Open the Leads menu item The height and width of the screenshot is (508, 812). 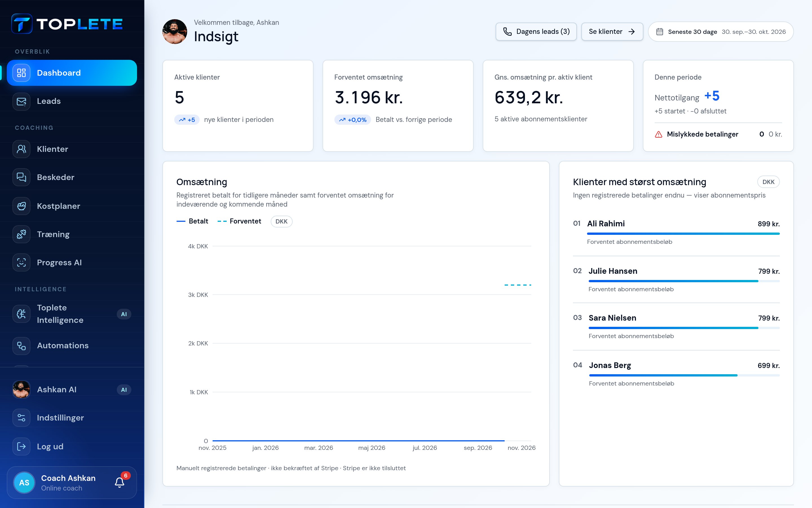pyautogui.click(x=72, y=101)
